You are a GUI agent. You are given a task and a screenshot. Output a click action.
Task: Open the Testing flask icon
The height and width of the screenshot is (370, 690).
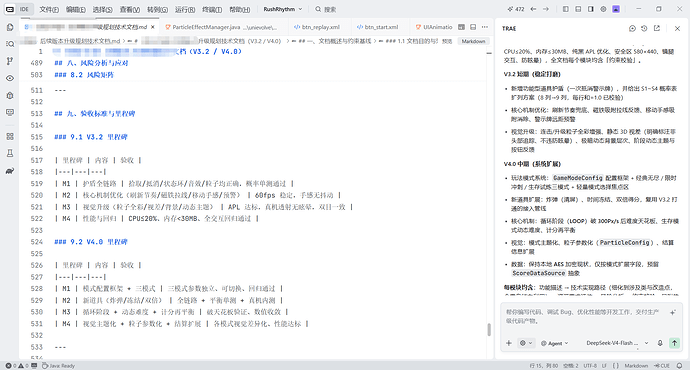tap(10, 154)
